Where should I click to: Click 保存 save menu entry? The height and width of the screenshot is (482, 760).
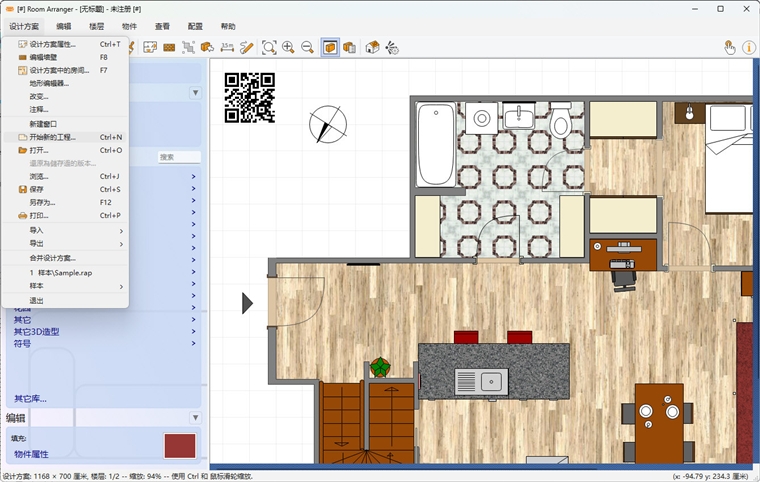[x=65, y=189]
